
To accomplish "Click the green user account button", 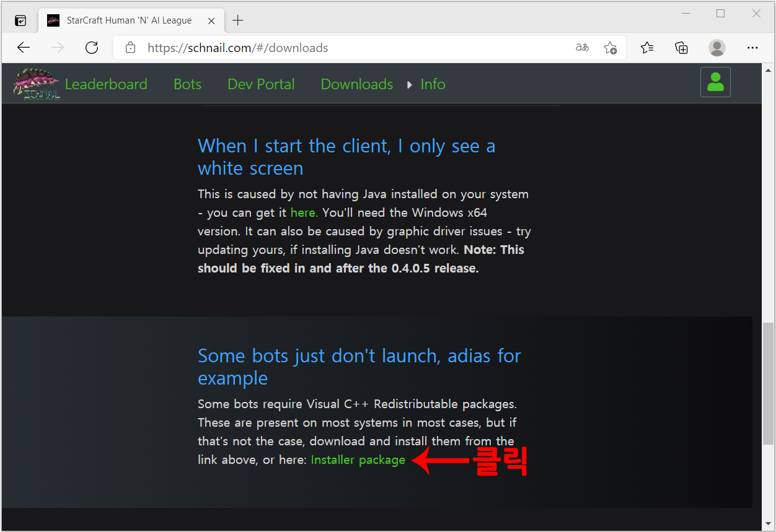I will click(x=715, y=82).
